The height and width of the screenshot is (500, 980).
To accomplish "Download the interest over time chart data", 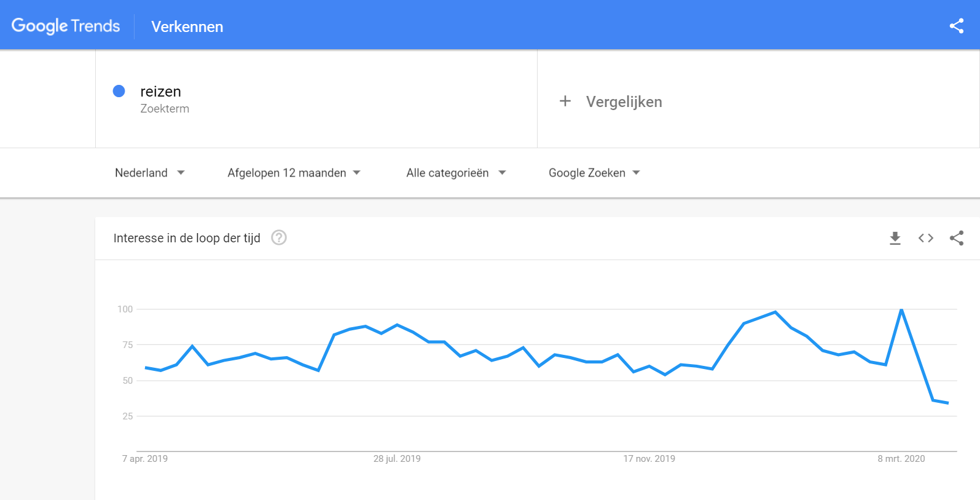I will 895,238.
